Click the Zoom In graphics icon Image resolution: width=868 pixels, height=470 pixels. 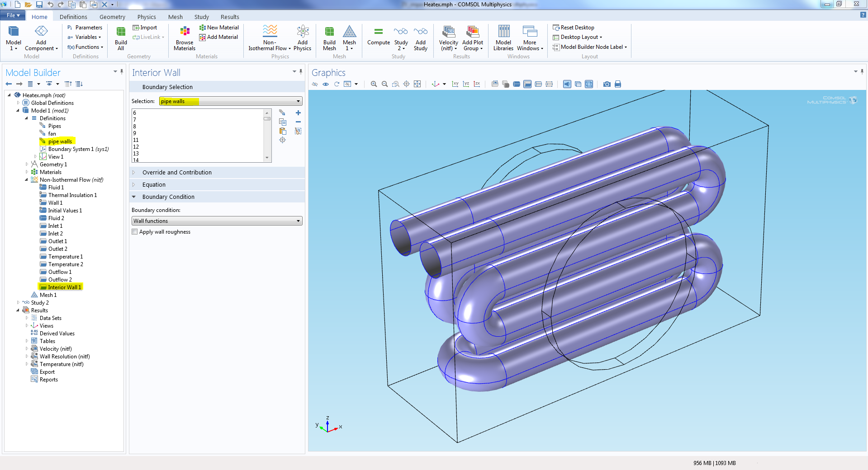374,84
